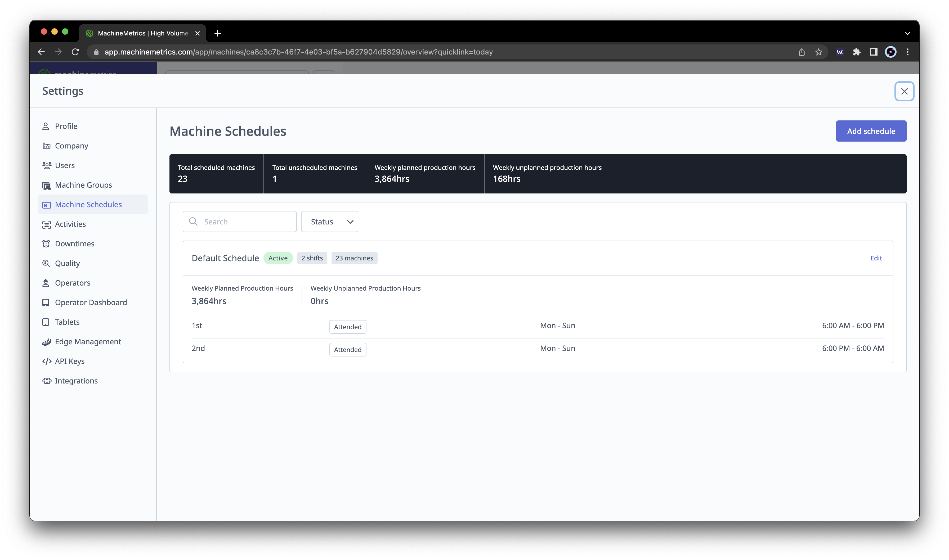
Task: Click the browser address bar URL
Action: 299,52
